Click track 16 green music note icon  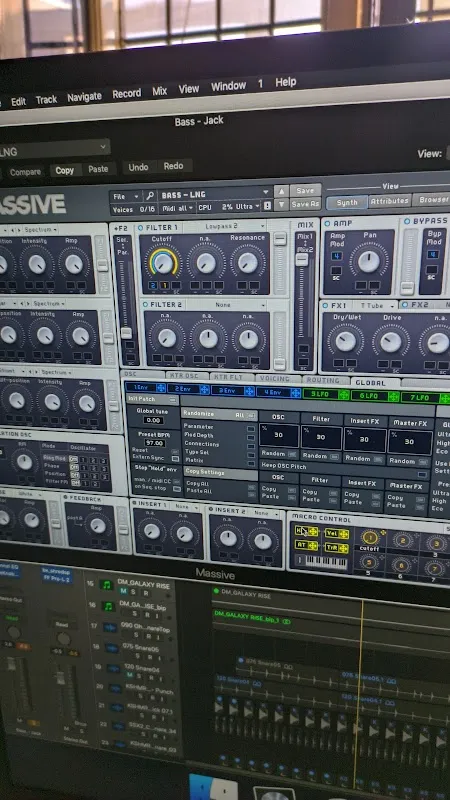108,606
